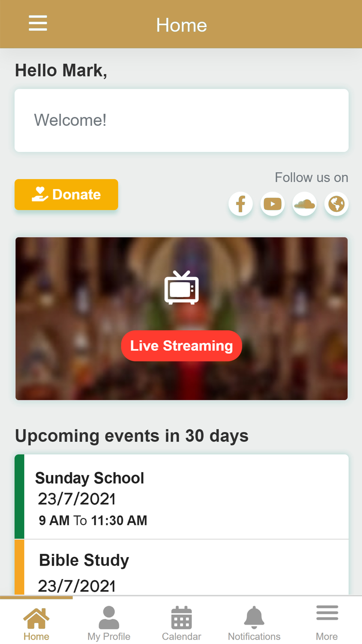Tap the TV icon on stream banner
Screen dimensions: 362x644
[181, 288]
